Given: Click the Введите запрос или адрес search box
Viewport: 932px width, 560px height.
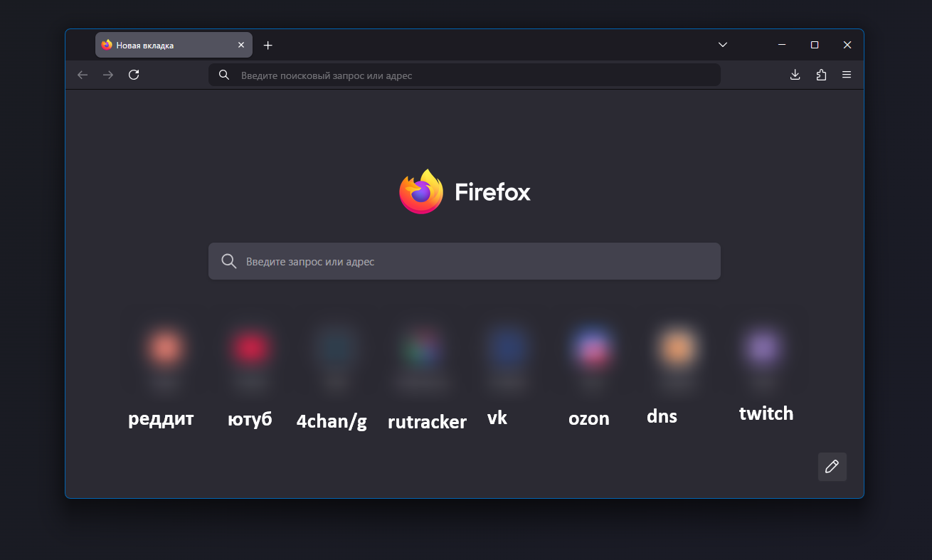Looking at the screenshot, I should coord(465,261).
